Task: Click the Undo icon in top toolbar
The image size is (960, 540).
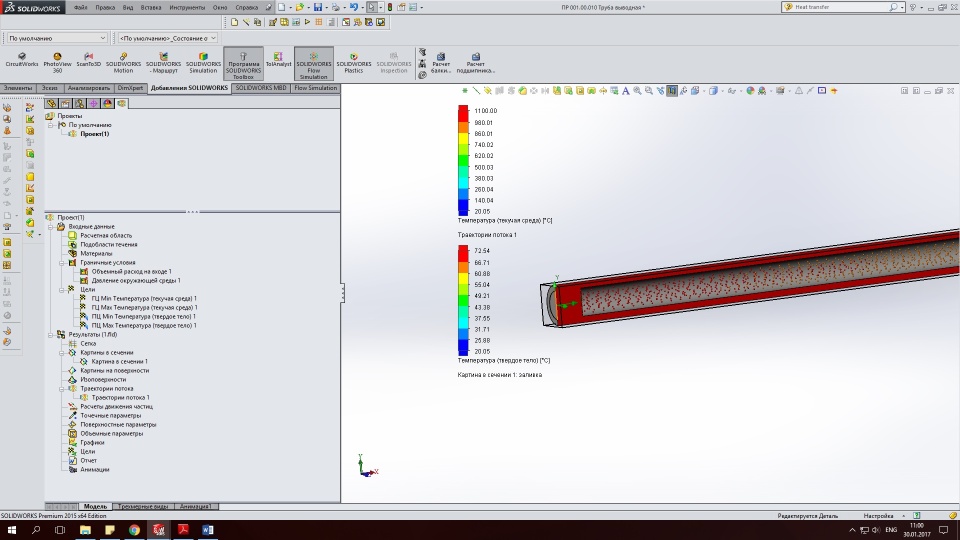Action: (x=354, y=7)
